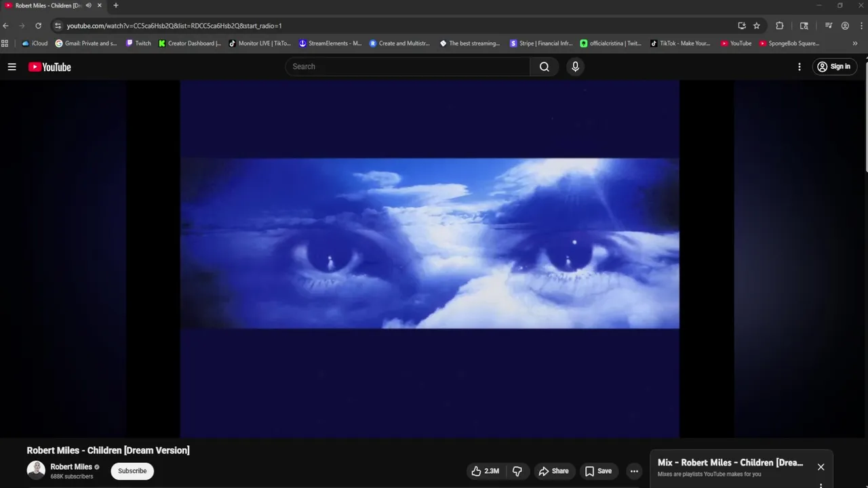The image size is (868, 488).
Task: Open the Creator Dashboard bookmark
Action: coord(190,43)
